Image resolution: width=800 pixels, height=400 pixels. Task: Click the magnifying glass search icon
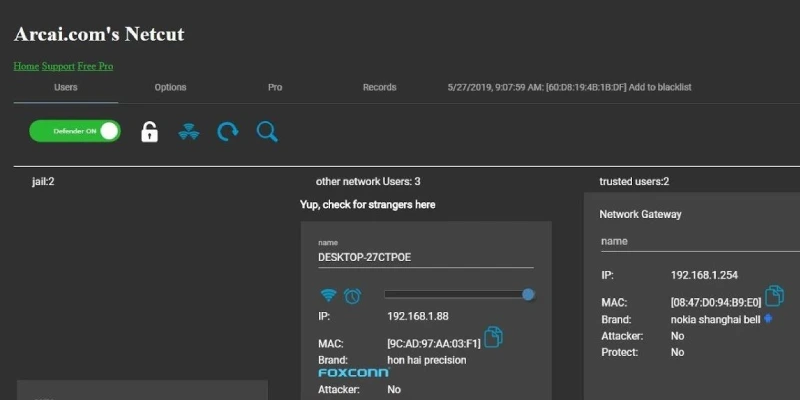pos(267,131)
